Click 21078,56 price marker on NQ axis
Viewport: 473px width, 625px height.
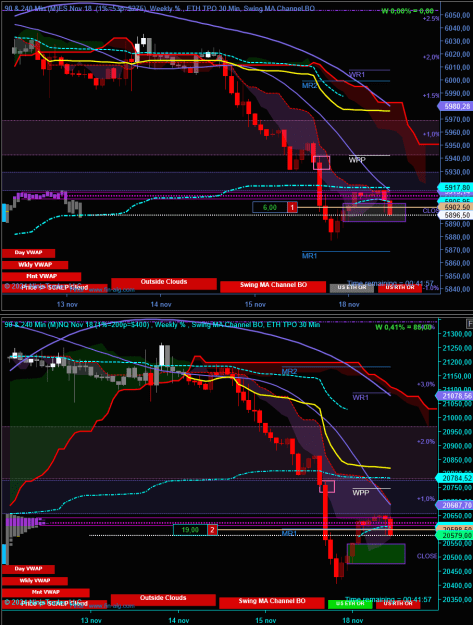click(x=454, y=396)
